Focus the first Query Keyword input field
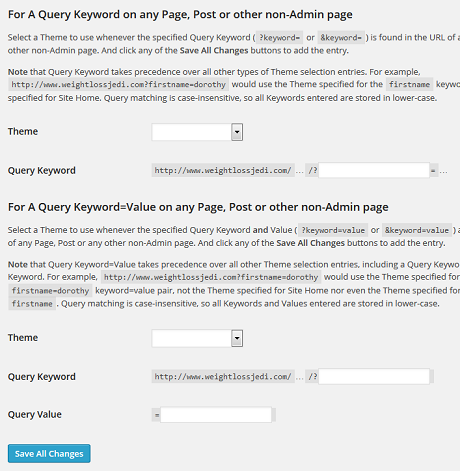 (x=374, y=170)
